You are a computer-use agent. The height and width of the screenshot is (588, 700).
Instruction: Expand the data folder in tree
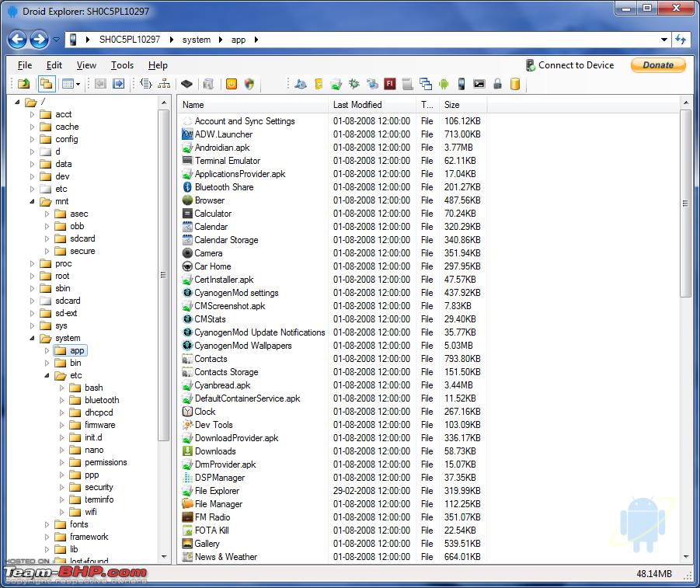pyautogui.click(x=32, y=165)
